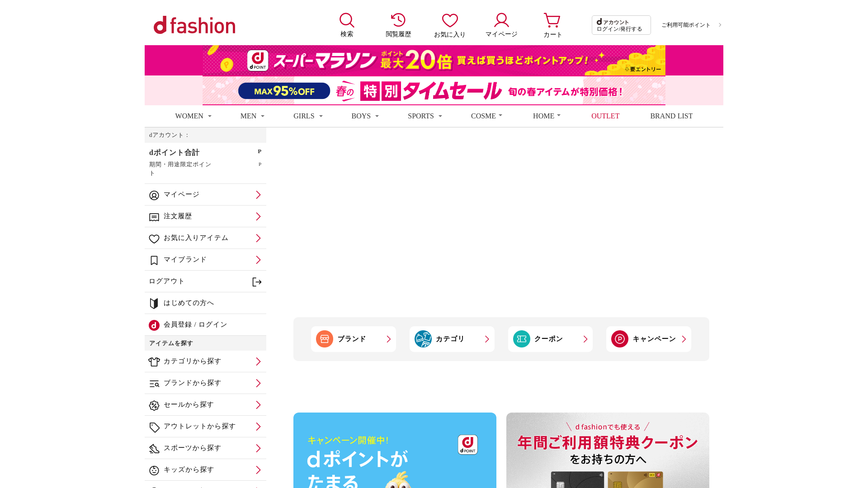This screenshot has width=868, height=488.
Task: Click the beginner guide (はじめての方へ) icon
Action: [154, 304]
